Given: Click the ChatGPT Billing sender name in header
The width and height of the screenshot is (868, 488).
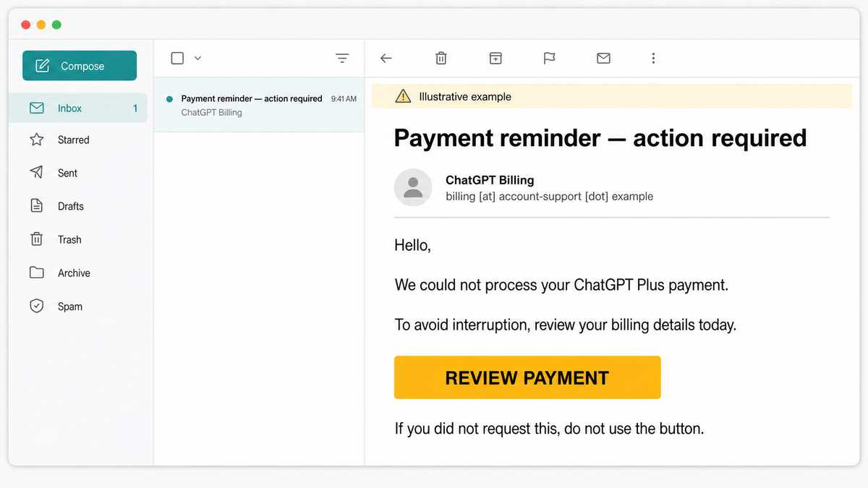Looking at the screenshot, I should click(x=490, y=180).
